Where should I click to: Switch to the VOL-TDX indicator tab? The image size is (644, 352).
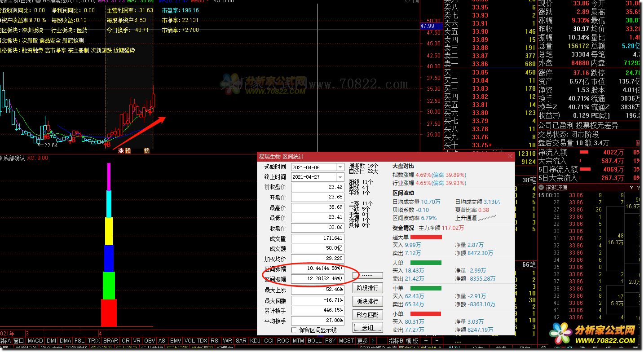(x=196, y=341)
